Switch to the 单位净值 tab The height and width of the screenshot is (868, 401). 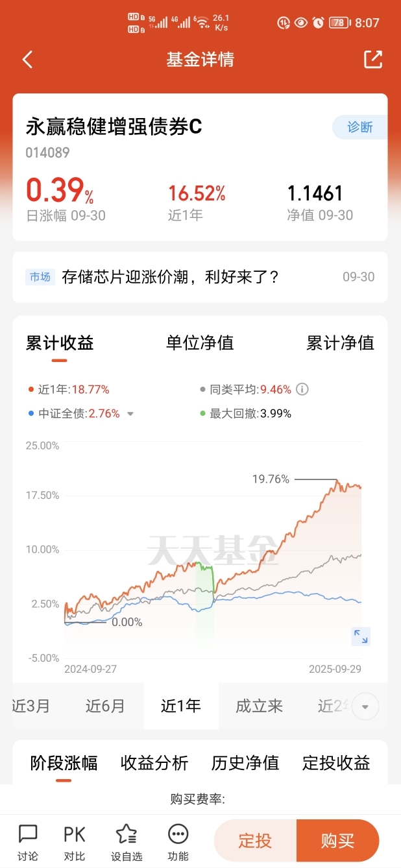pyautogui.click(x=200, y=343)
